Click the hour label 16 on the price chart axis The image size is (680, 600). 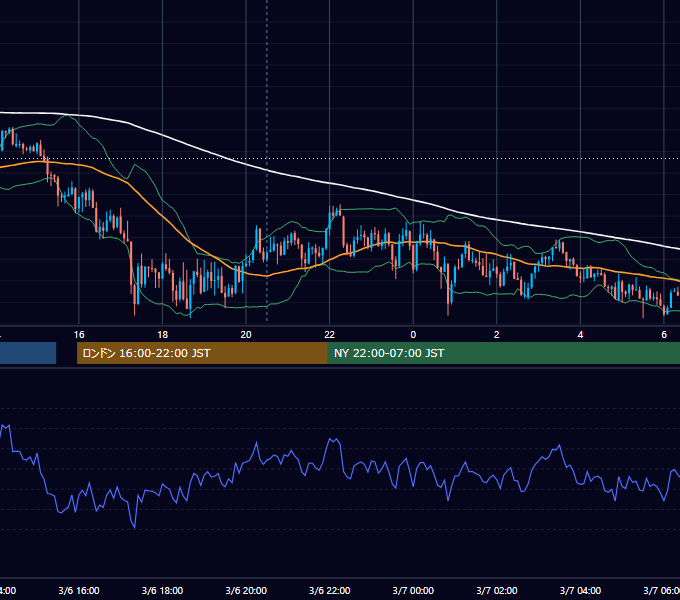tap(79, 335)
